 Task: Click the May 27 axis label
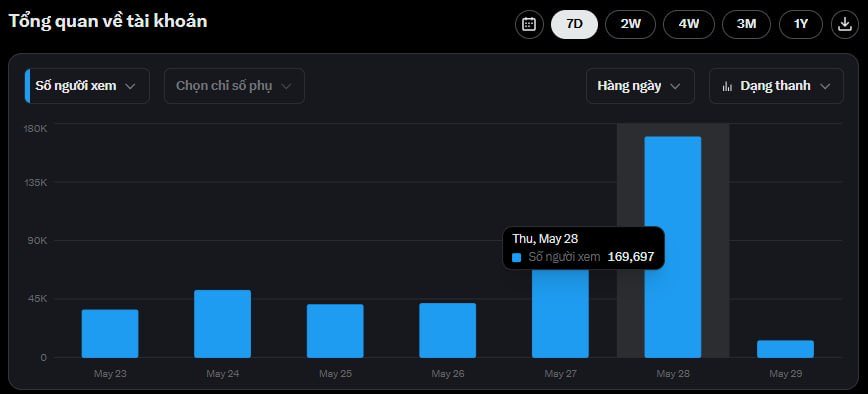pos(560,374)
